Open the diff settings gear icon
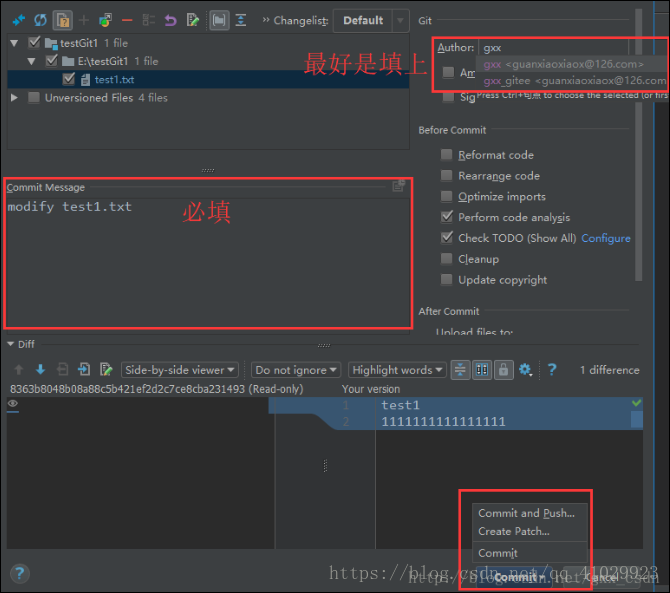Screen dimensions: 670x593 pyautogui.click(x=525, y=370)
